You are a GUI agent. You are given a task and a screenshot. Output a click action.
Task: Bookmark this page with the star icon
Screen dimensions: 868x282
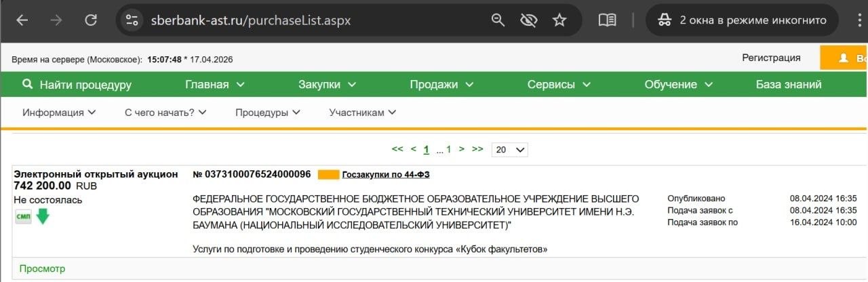pos(559,20)
